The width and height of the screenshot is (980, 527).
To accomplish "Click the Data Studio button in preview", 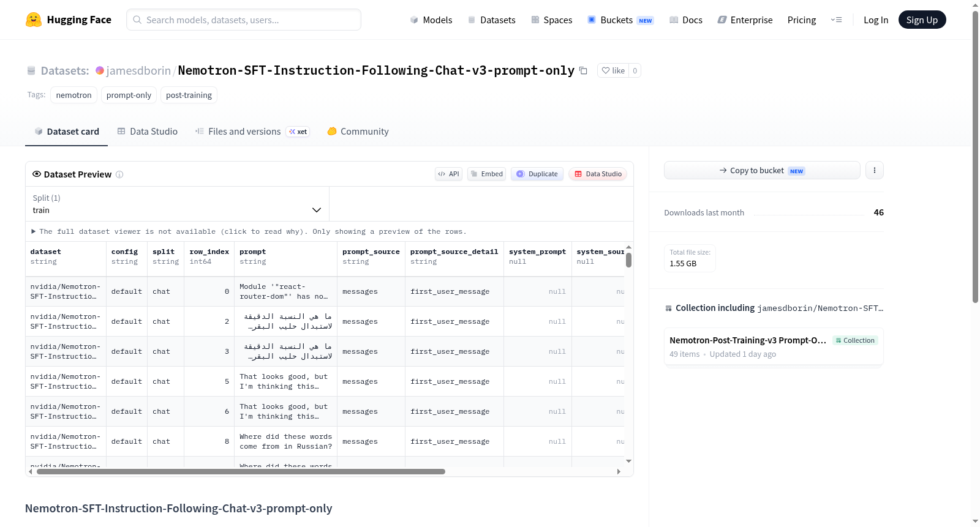I will tap(598, 174).
